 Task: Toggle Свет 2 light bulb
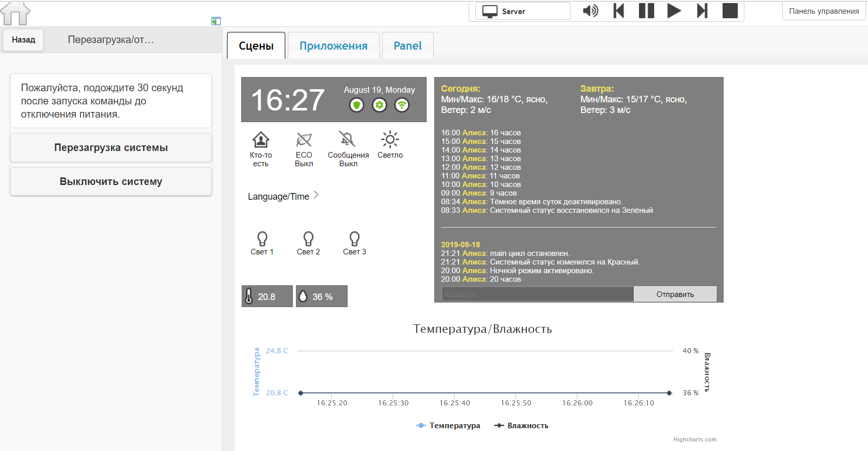coord(308,238)
